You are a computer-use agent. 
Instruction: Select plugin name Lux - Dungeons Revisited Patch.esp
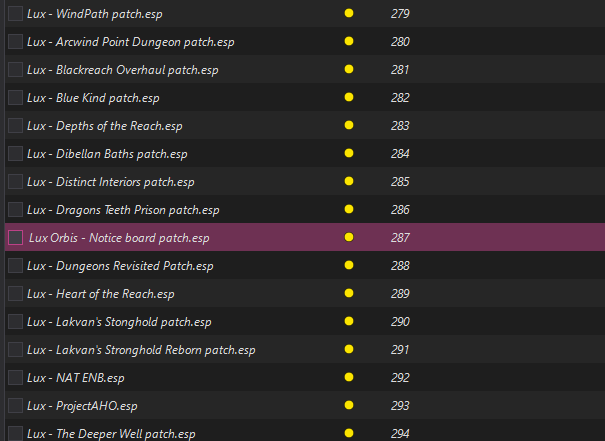click(120, 266)
